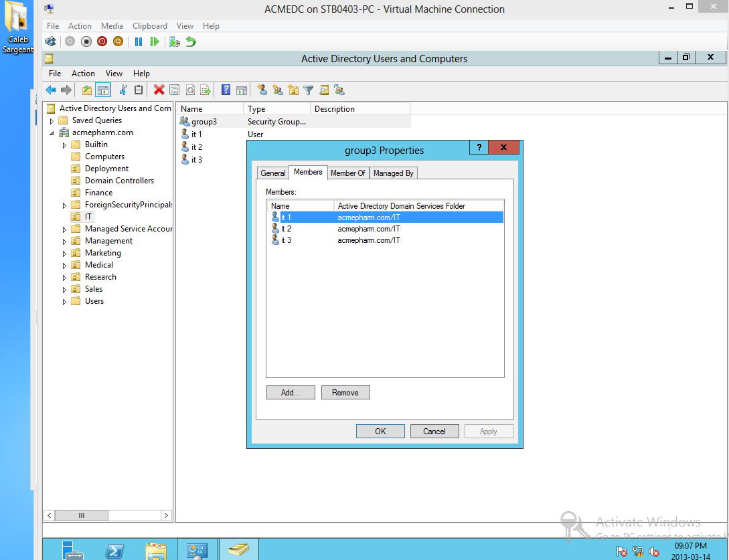Select the Domain Controllers OU in tree
This screenshot has height=560, width=729.
(x=119, y=181)
